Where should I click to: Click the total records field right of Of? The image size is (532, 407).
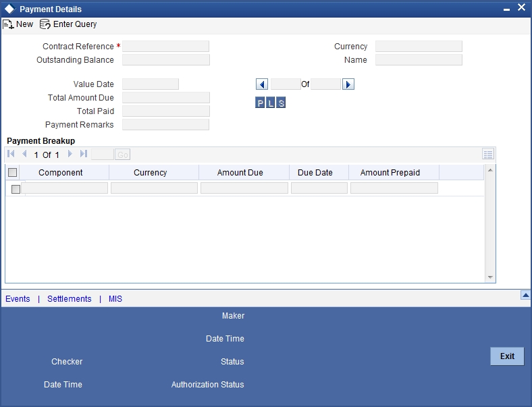[x=325, y=84]
